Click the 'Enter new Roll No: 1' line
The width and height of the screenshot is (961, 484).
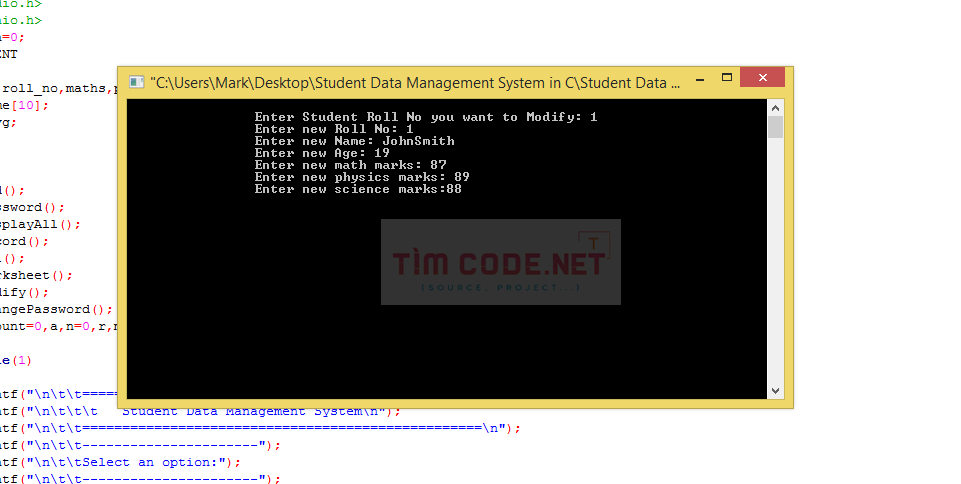pos(334,129)
